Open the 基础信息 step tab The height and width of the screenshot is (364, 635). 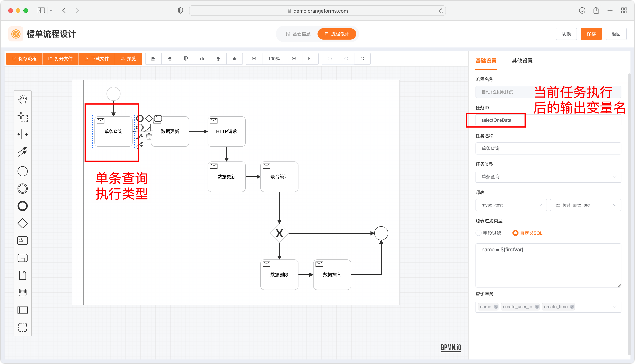[x=298, y=34]
